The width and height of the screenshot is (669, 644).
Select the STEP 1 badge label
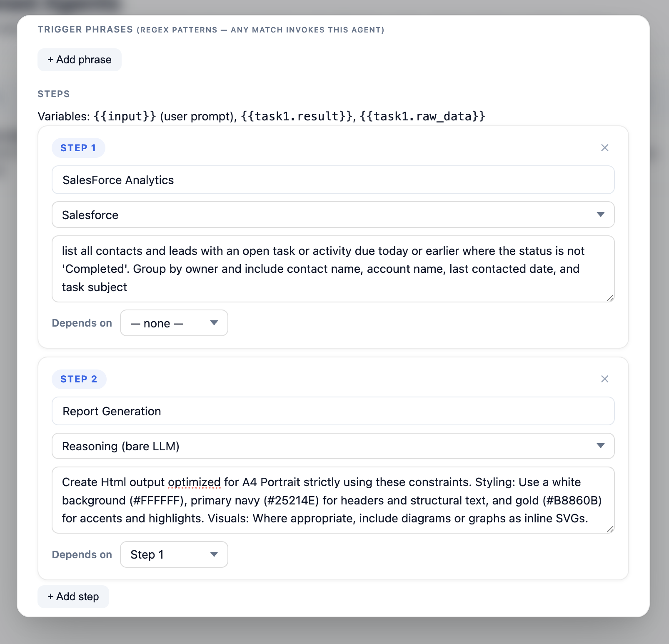pos(78,148)
